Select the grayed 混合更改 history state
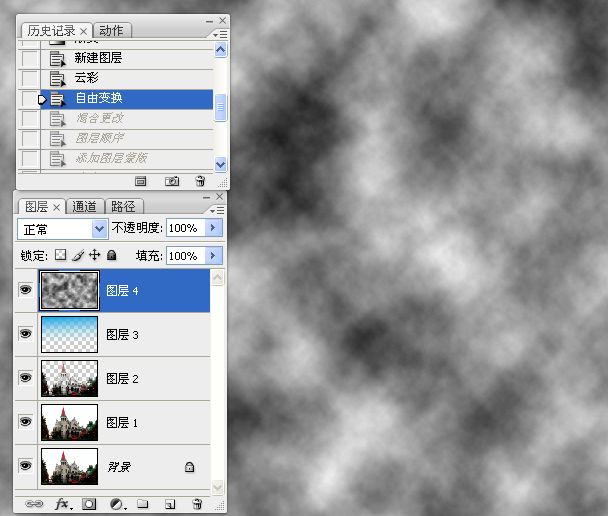This screenshot has height=516, width=608. [x=127, y=118]
